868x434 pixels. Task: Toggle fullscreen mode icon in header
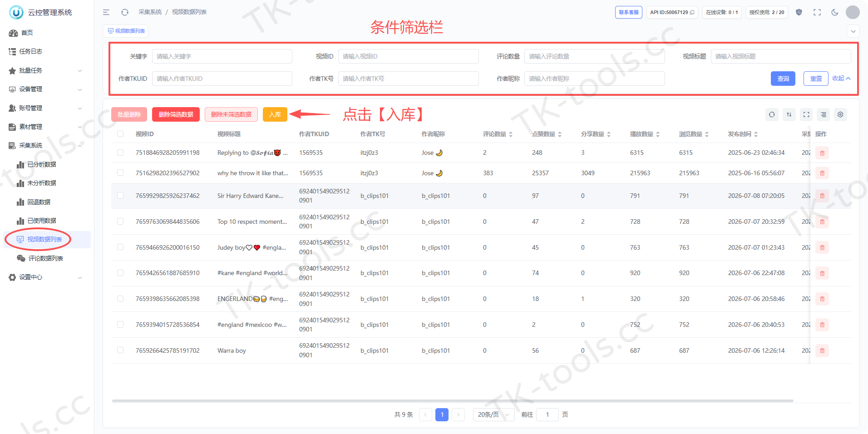tap(817, 12)
